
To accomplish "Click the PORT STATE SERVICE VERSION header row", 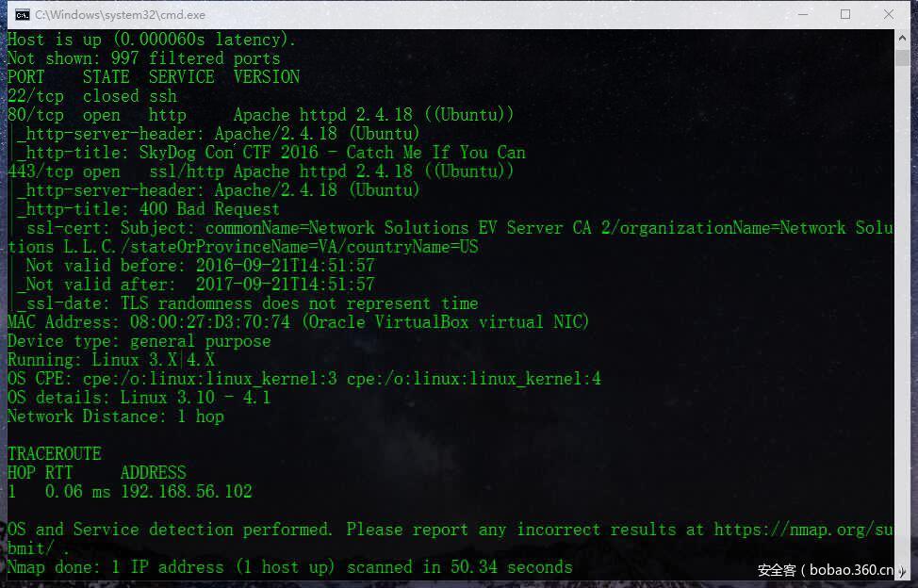I will 153,77.
